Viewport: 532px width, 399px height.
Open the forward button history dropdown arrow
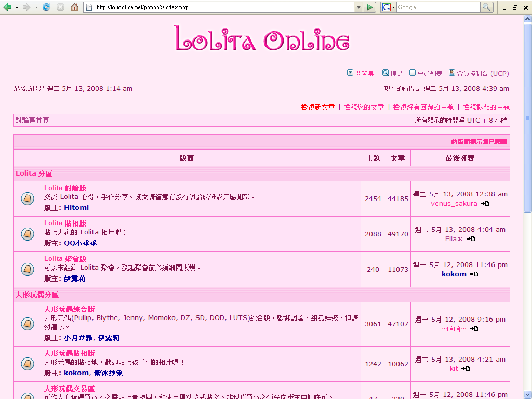coord(36,7)
